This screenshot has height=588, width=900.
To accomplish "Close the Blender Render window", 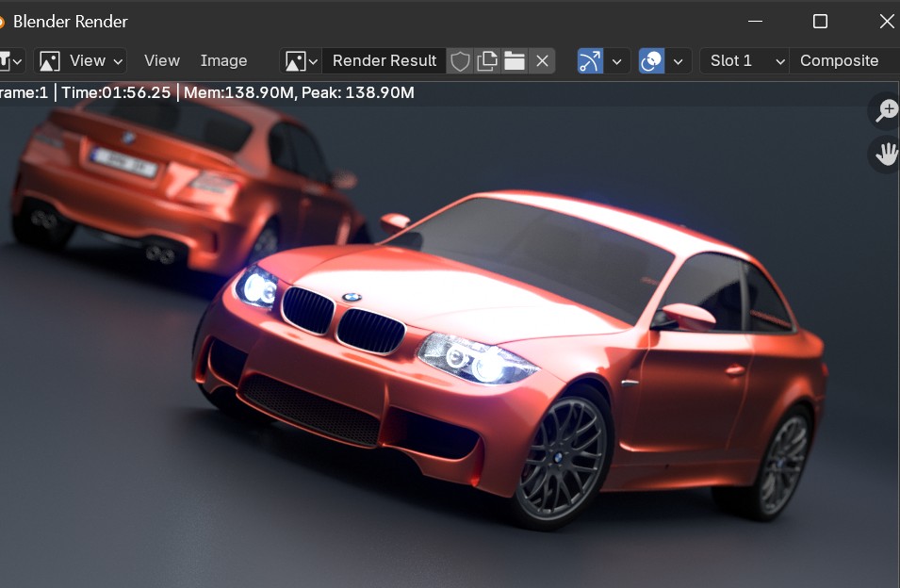I will tap(886, 22).
